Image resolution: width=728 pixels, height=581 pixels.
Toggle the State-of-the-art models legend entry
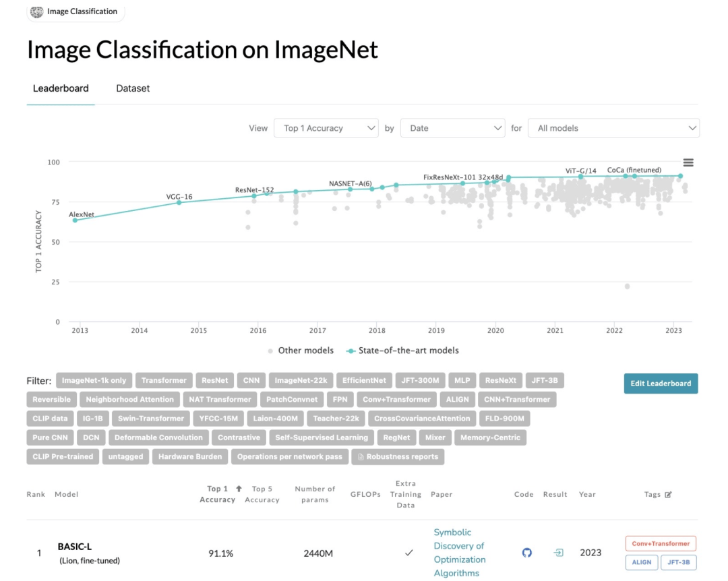(402, 350)
